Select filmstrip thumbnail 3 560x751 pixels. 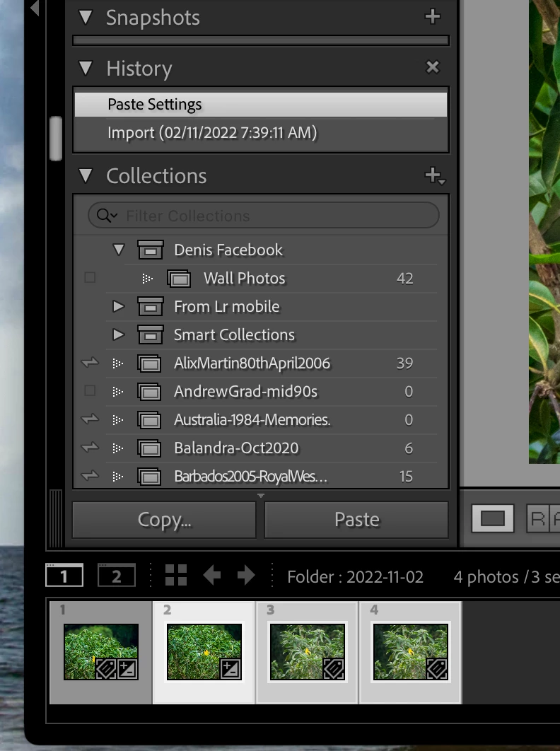point(307,652)
